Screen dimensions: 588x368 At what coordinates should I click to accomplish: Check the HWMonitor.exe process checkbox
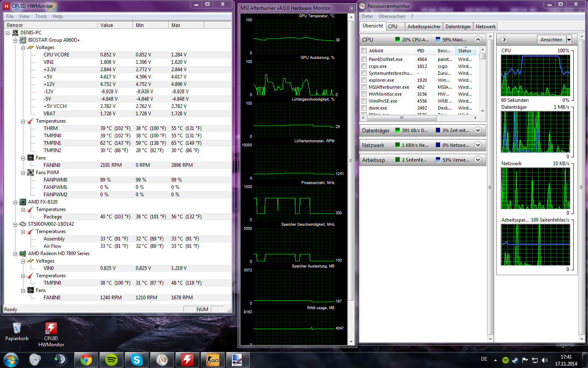(x=364, y=94)
